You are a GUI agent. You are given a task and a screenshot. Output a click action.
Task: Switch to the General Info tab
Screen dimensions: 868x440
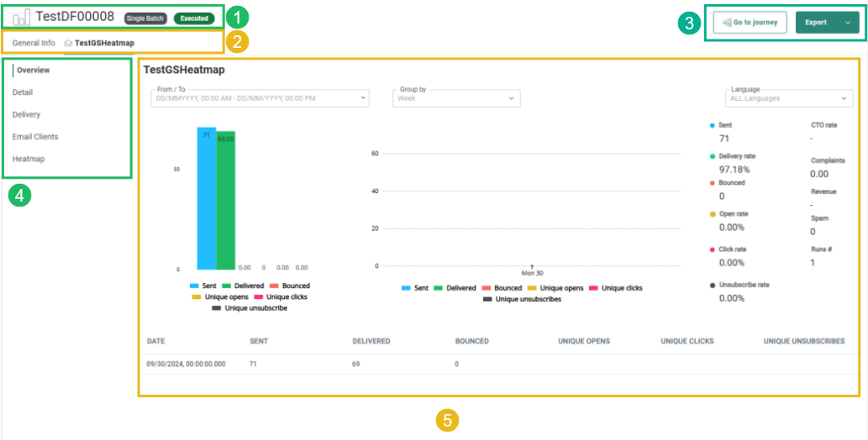(x=34, y=43)
